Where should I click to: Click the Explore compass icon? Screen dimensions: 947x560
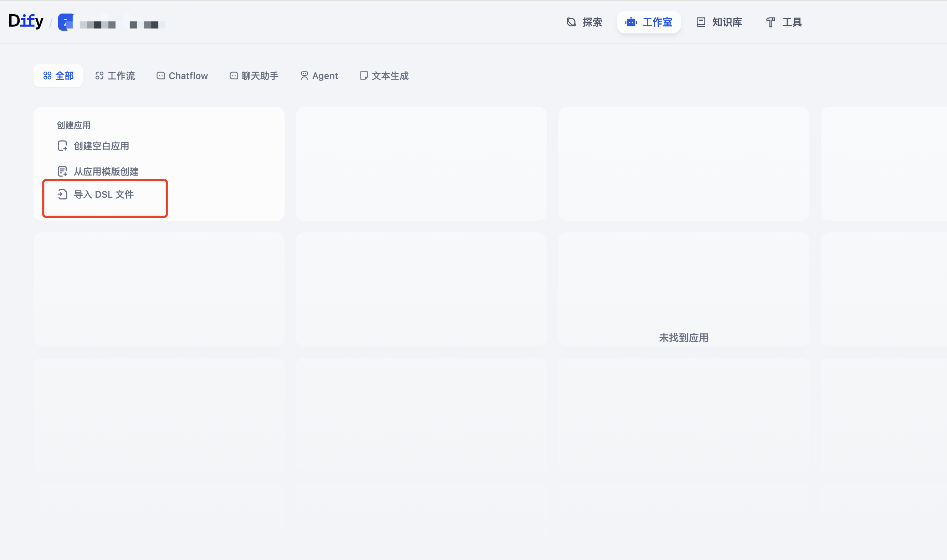pyautogui.click(x=571, y=22)
